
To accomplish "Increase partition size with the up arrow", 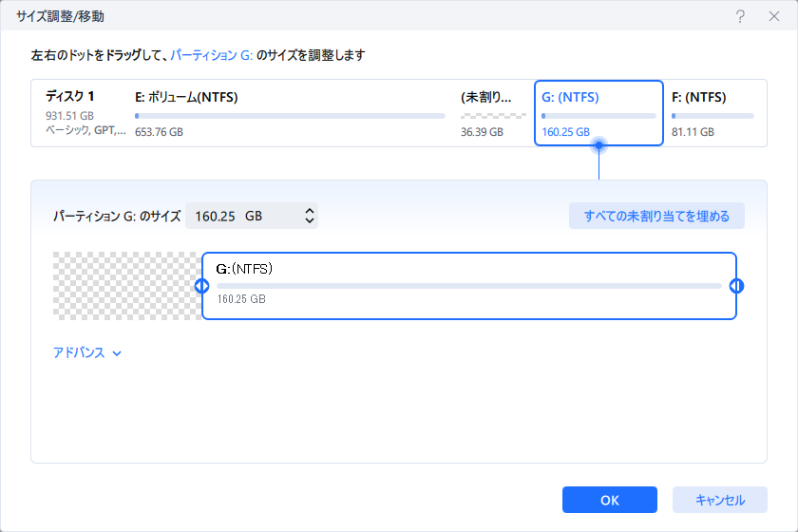I will [x=310, y=211].
